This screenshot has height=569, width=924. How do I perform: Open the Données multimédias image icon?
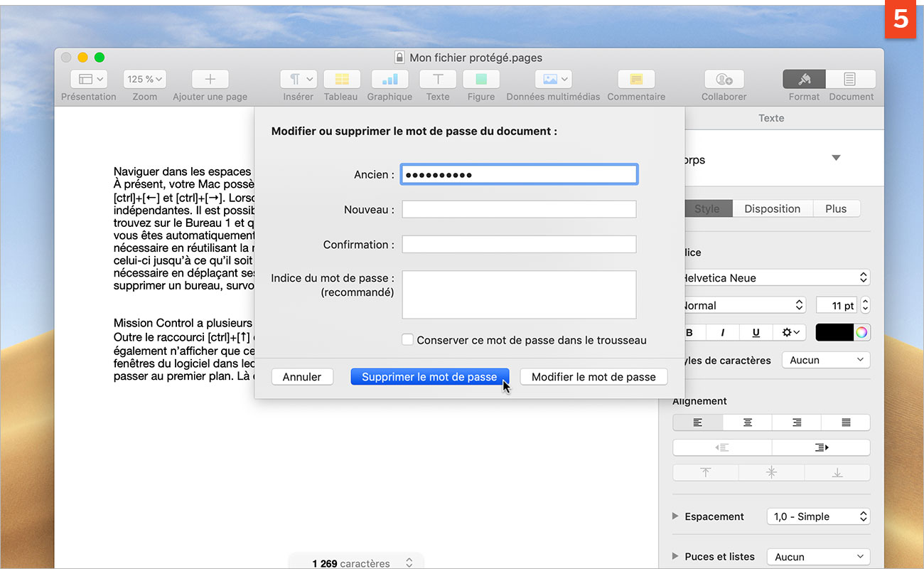(x=554, y=79)
